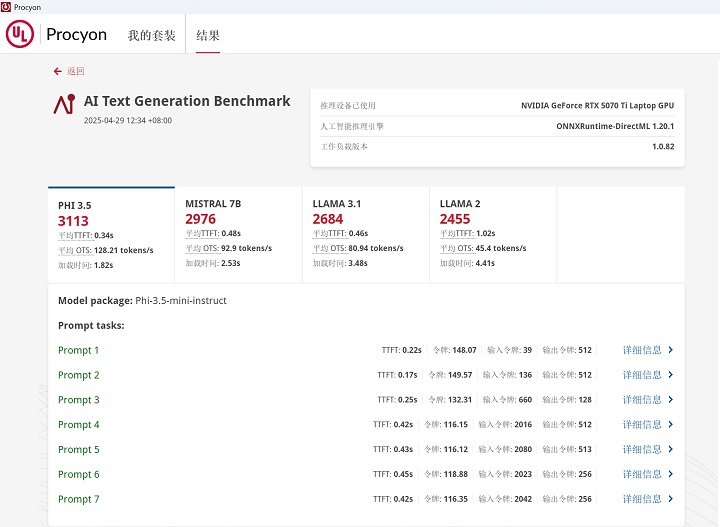This screenshot has width=720, height=527.
Task: Open 详细信息 for Prompt 5
Action: click(642, 449)
